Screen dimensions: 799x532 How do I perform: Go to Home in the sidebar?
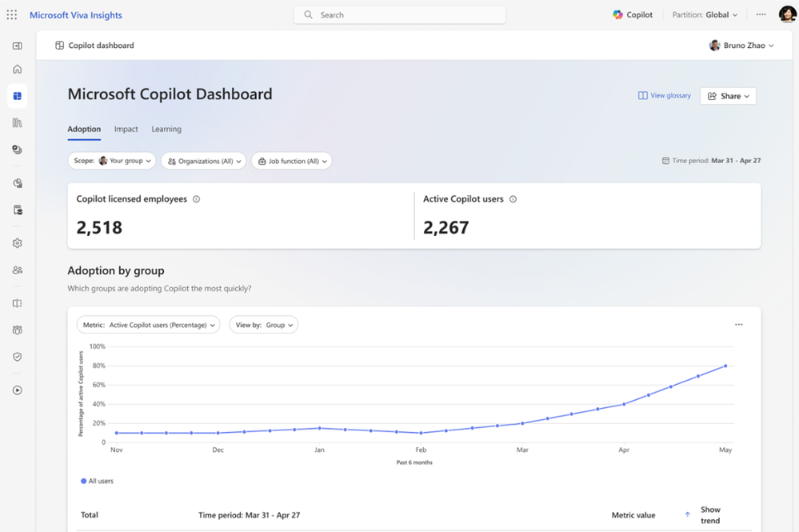18,69
